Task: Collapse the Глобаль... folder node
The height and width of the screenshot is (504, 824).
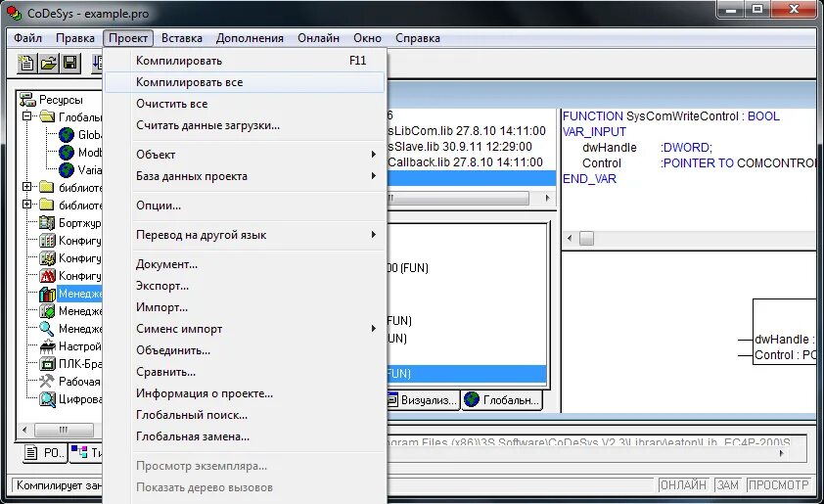Action: (26, 115)
